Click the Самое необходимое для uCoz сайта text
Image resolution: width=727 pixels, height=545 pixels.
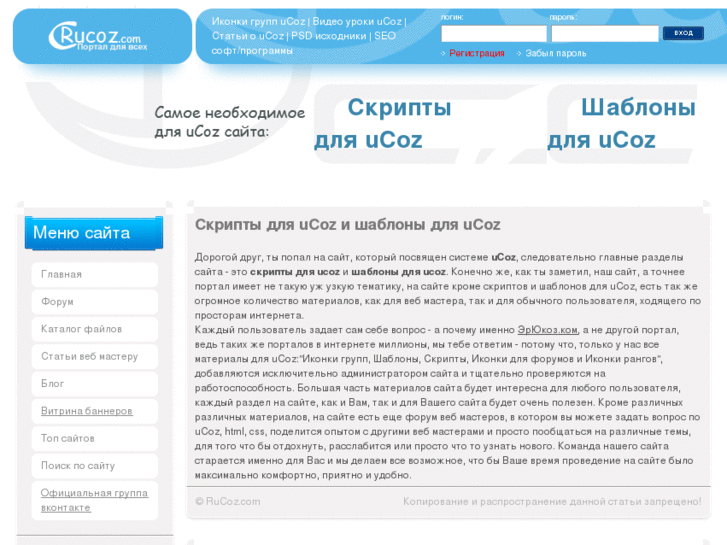click(230, 122)
